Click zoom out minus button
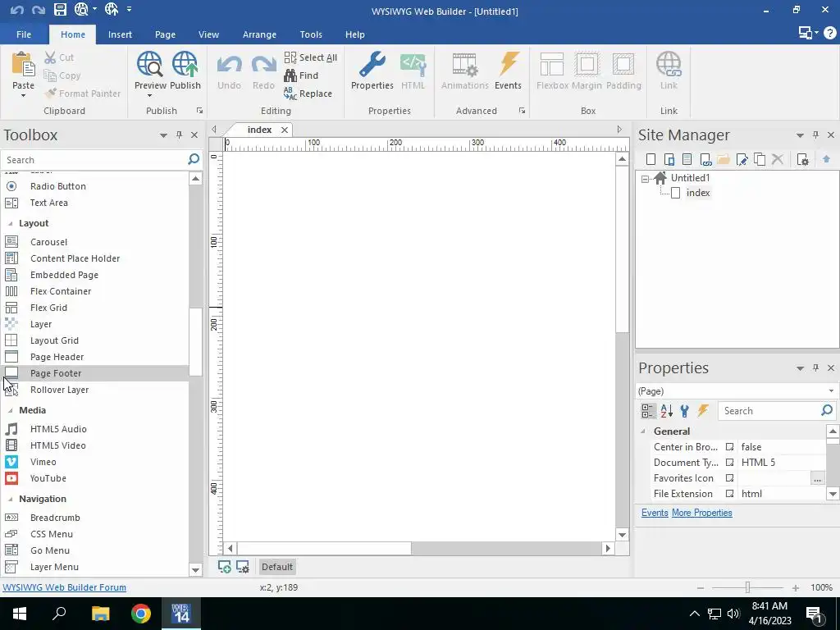Screen dimensions: 840x630 coord(701,587)
